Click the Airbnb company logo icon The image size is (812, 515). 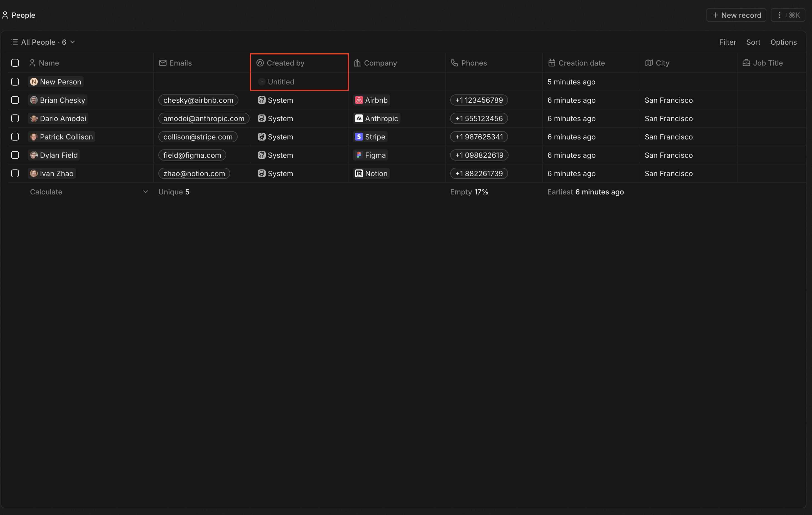359,100
